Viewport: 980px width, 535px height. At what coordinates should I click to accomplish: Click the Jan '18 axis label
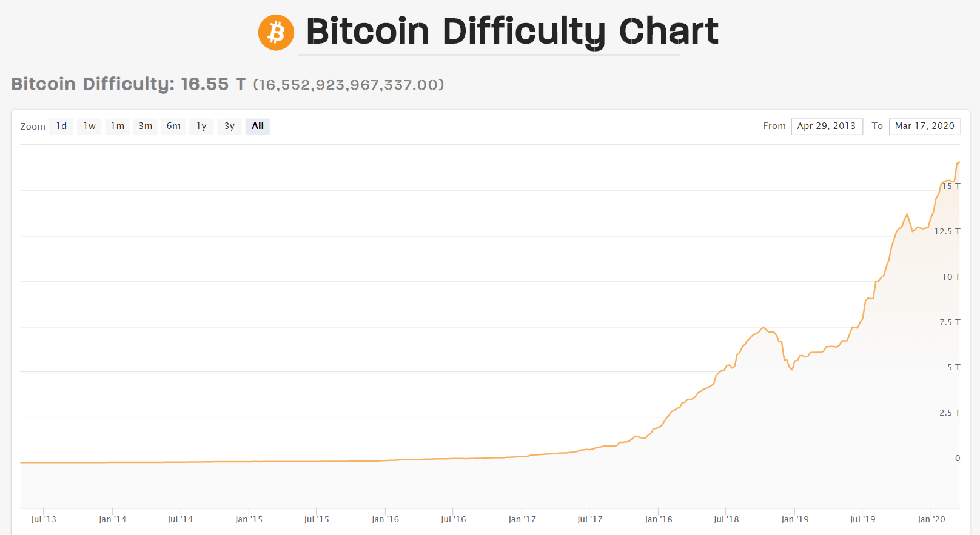(659, 519)
